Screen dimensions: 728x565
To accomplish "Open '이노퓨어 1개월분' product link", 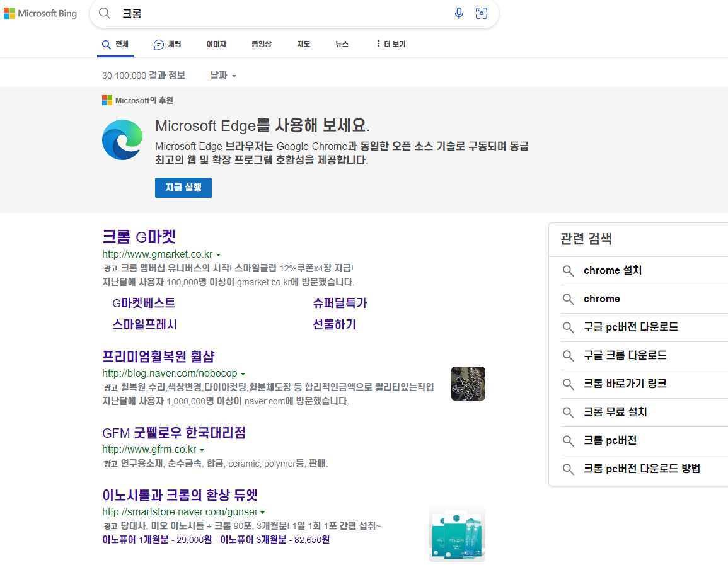I will [x=157, y=539].
